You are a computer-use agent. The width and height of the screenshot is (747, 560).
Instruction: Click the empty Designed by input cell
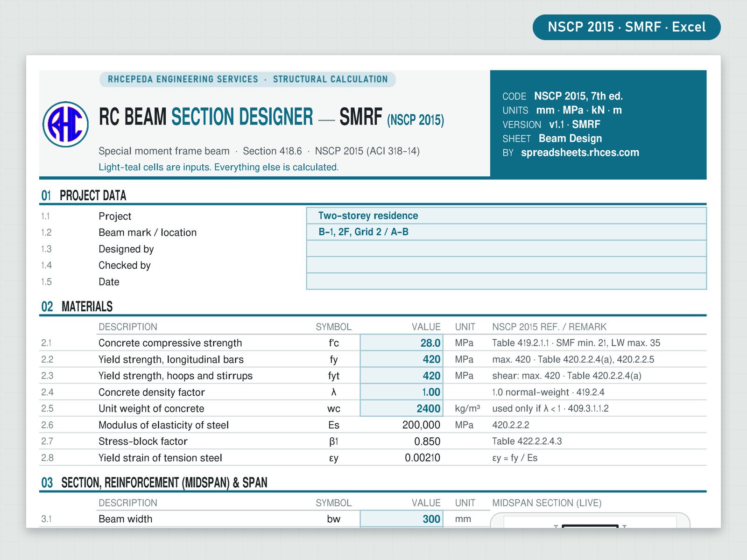(507, 248)
